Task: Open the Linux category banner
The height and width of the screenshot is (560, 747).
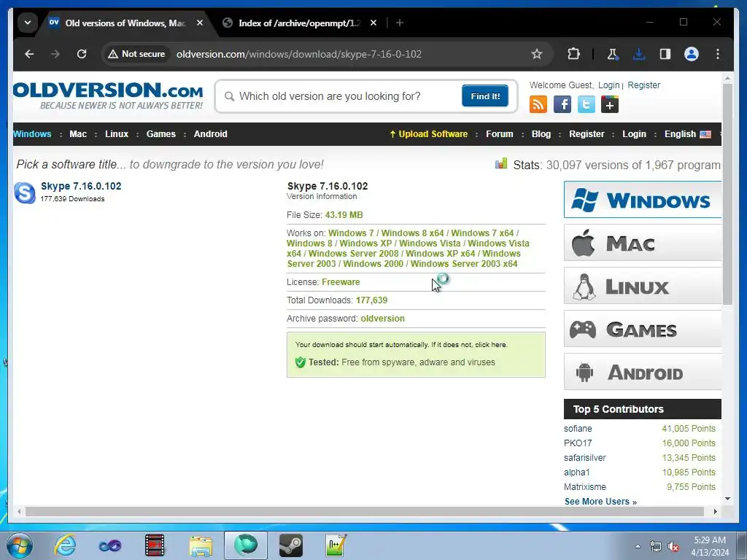Action: click(x=642, y=286)
